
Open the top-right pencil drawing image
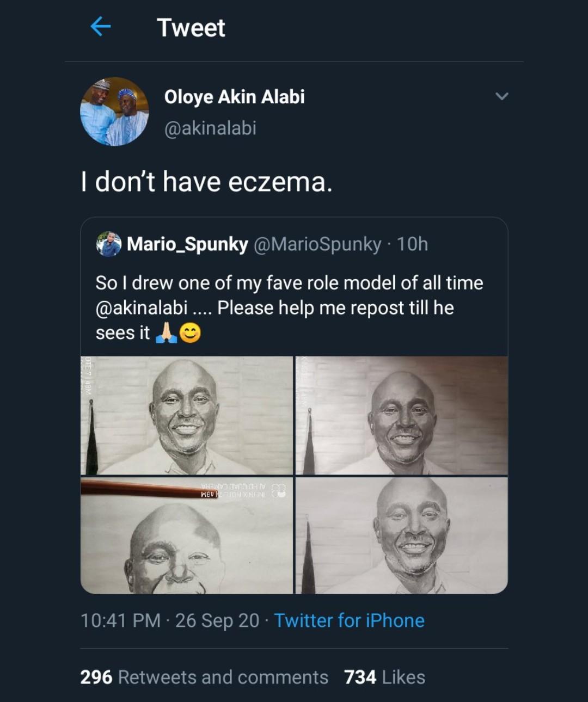(401, 415)
